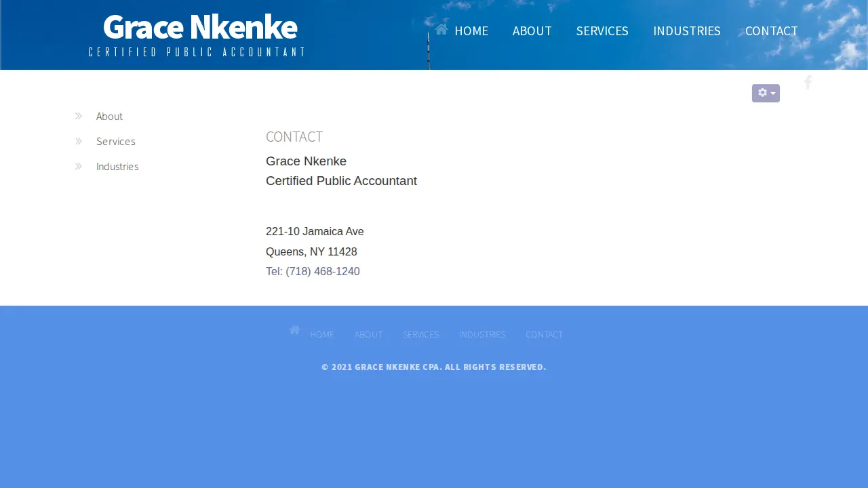This screenshot has height=488, width=868.
Task: Open ABOUT in the top menu
Action: 532,31
